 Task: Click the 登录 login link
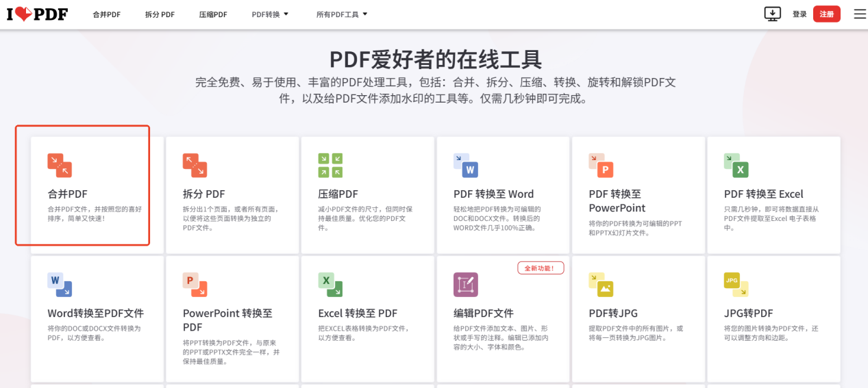tap(799, 14)
